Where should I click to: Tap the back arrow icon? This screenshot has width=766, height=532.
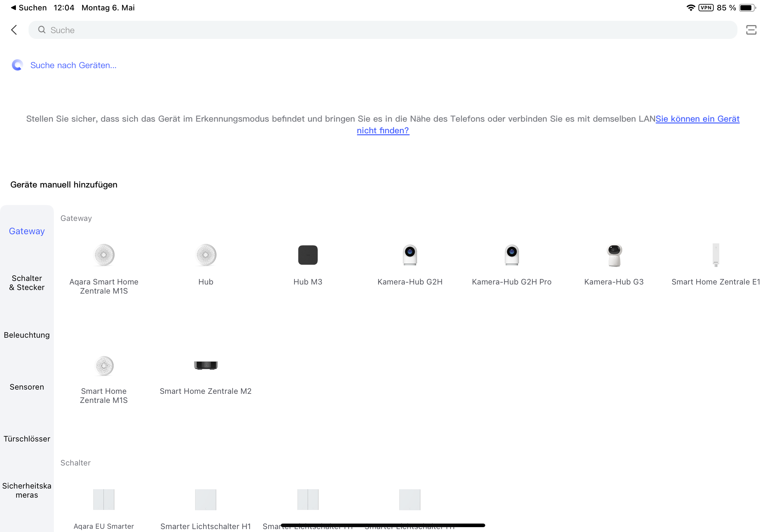coord(14,30)
